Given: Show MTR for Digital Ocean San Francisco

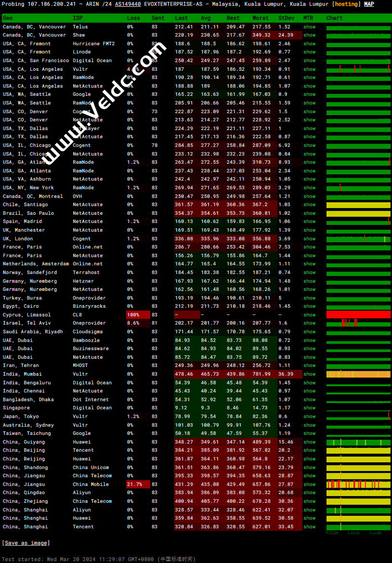Looking at the screenshot, I should tap(310, 60).
